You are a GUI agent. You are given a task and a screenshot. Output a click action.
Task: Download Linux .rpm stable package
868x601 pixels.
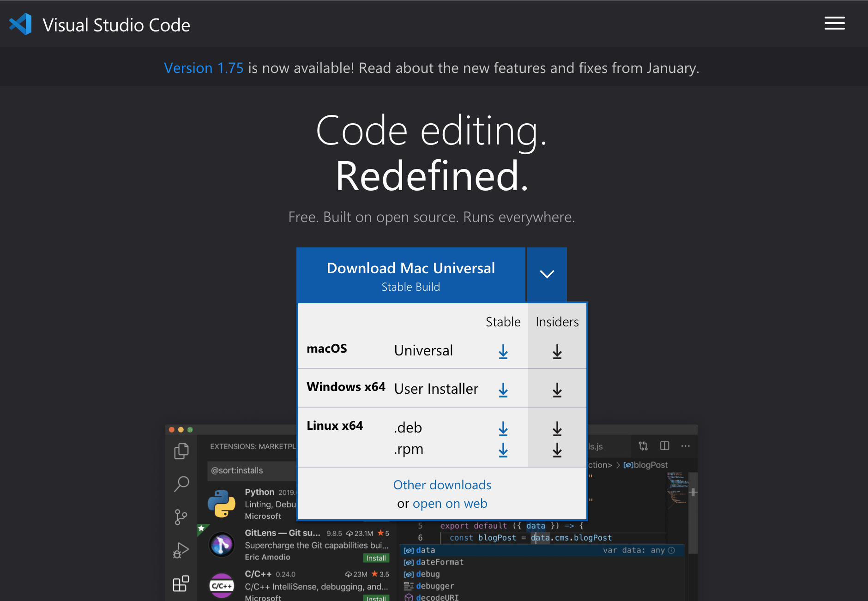[x=503, y=450]
